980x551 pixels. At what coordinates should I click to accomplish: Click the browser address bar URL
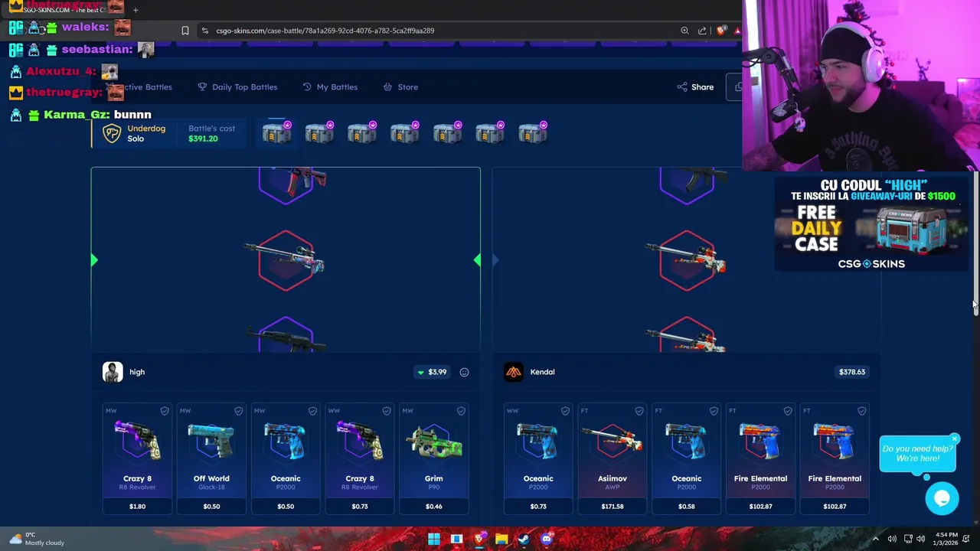(x=325, y=31)
